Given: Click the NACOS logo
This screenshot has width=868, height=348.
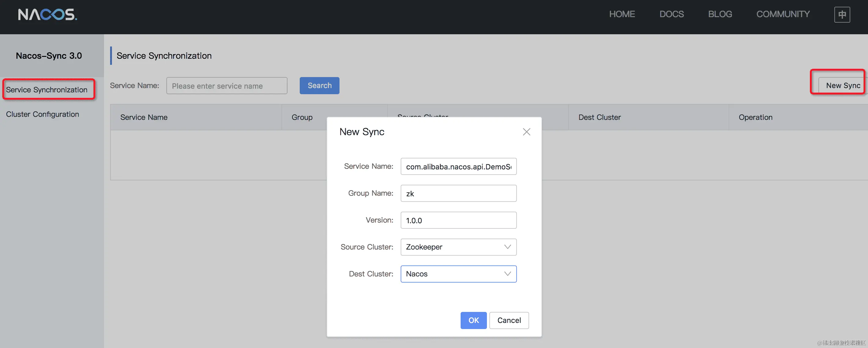Looking at the screenshot, I should click(47, 14).
